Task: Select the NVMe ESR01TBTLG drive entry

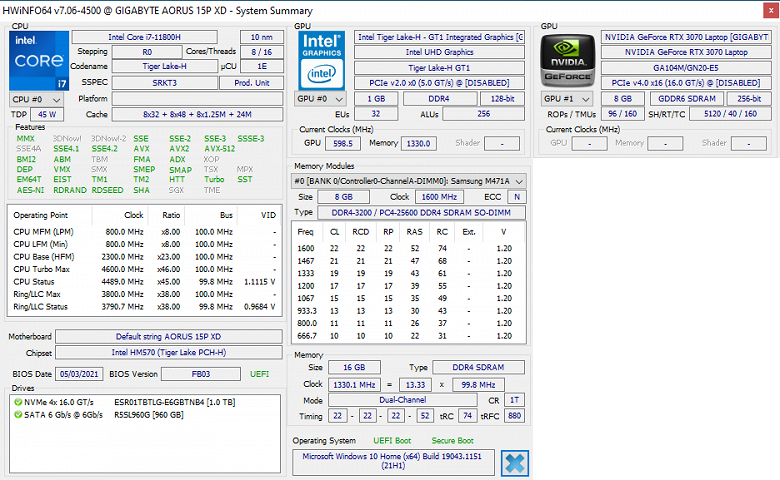Action: point(144,402)
